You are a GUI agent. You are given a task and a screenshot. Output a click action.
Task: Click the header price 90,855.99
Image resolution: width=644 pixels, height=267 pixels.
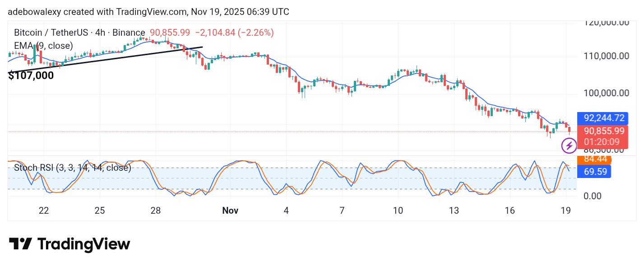click(x=170, y=33)
